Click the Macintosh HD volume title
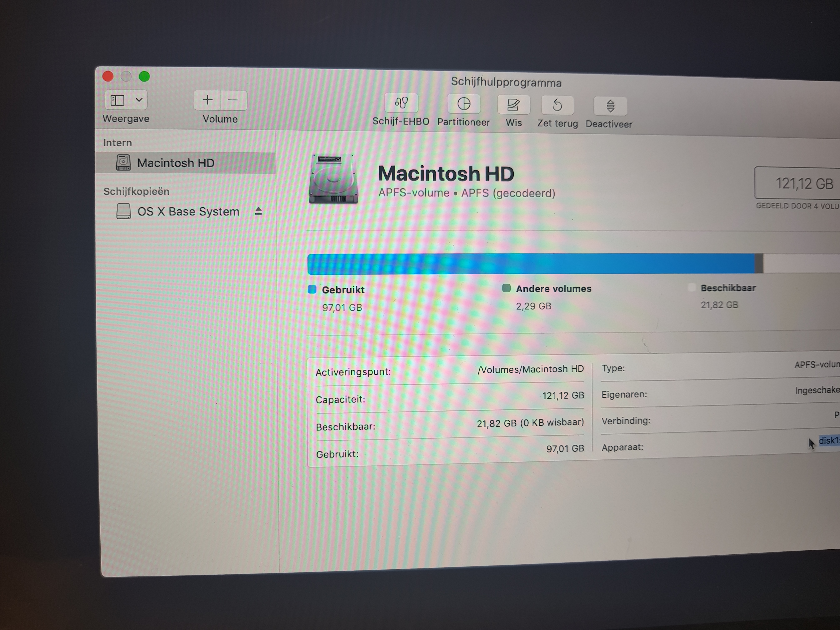 pyautogui.click(x=446, y=174)
